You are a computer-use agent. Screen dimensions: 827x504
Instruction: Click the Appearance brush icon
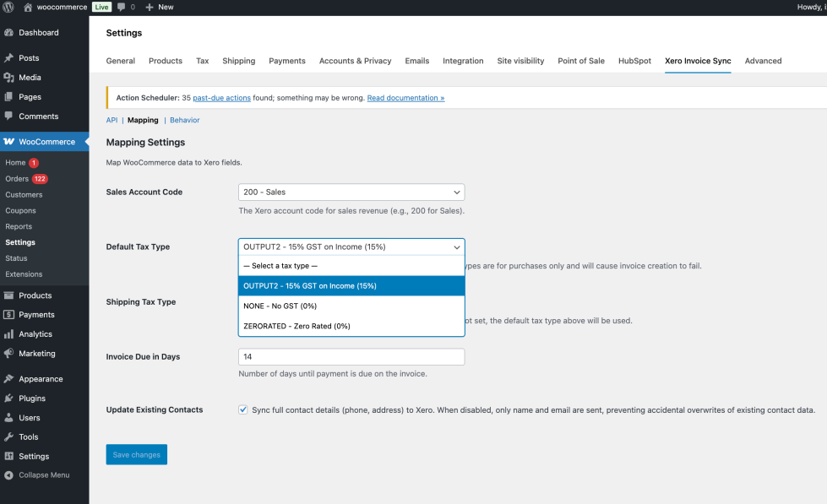tap(8, 379)
